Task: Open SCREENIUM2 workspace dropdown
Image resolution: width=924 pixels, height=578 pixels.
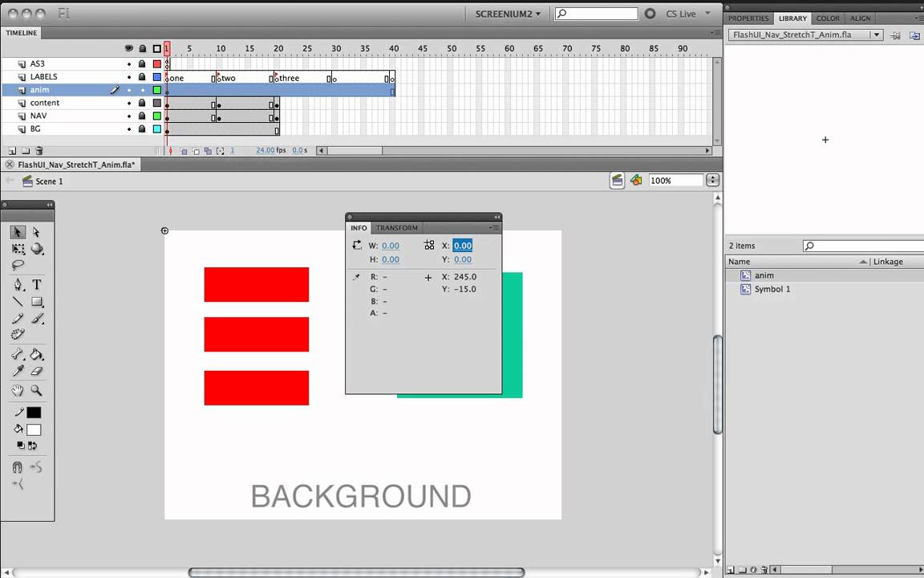Action: (x=508, y=14)
